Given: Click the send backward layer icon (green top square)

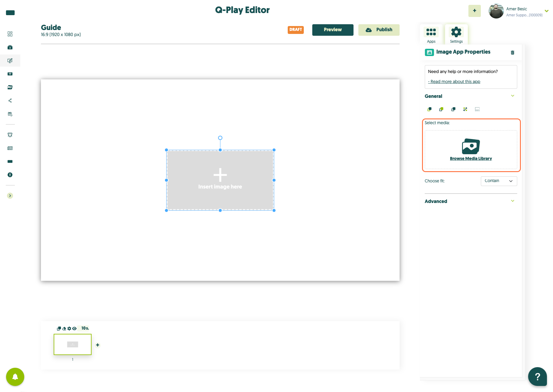Looking at the screenshot, I should (441, 109).
